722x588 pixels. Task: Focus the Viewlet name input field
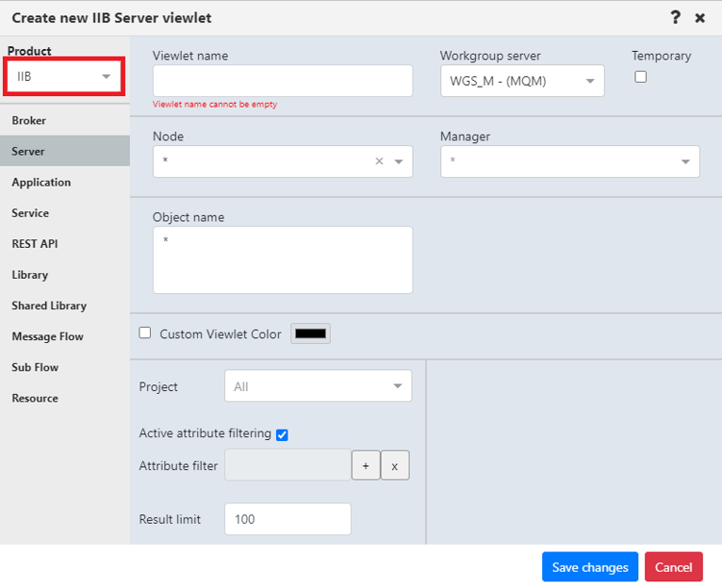click(x=283, y=81)
